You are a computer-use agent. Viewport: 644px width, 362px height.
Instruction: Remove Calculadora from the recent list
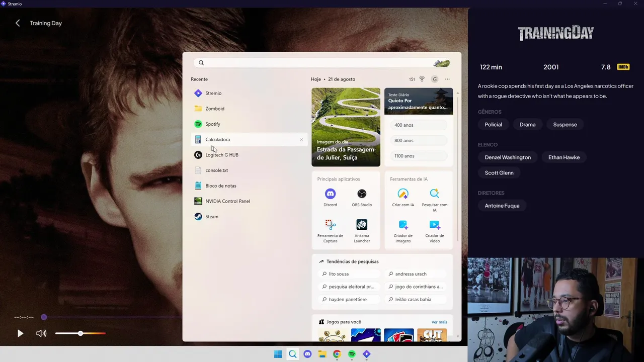[301, 140]
